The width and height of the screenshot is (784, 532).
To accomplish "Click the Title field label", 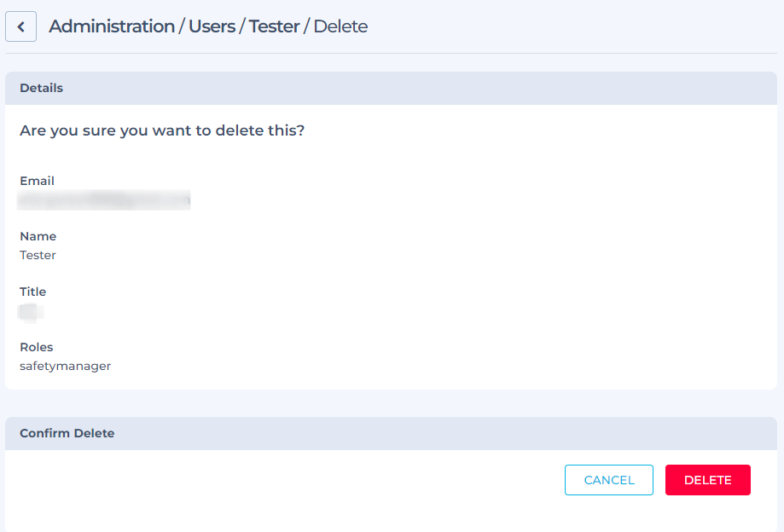I will [32, 292].
